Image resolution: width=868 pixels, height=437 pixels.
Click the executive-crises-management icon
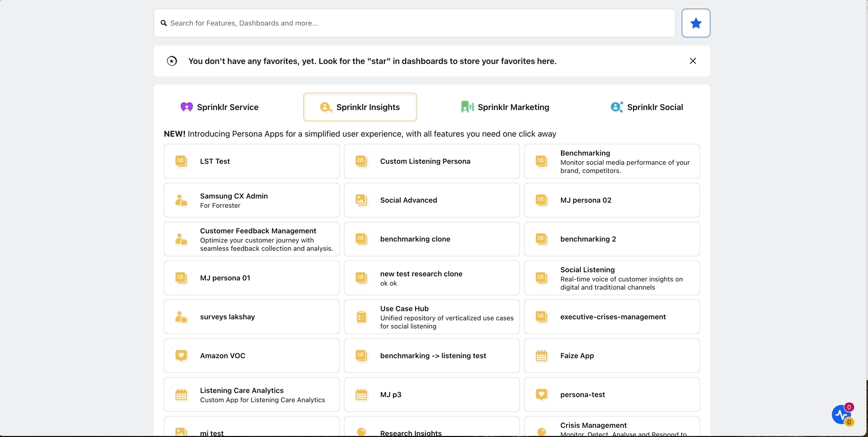[541, 317]
